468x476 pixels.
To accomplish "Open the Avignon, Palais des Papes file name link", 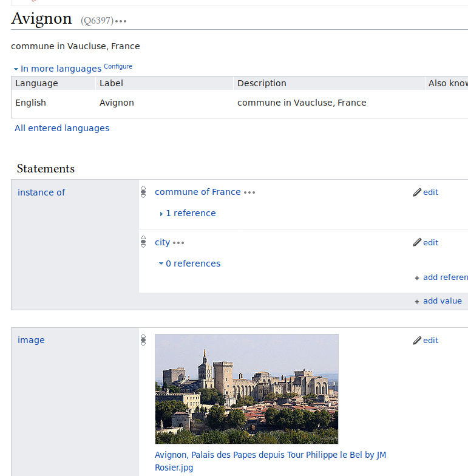I will coord(270,455).
